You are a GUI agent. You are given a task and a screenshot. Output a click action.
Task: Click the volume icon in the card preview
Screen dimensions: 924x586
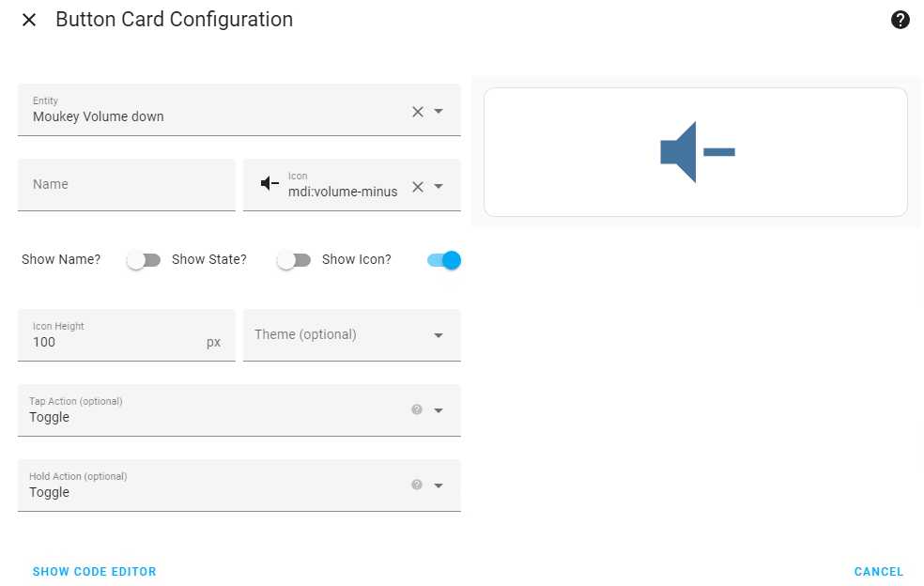point(697,151)
